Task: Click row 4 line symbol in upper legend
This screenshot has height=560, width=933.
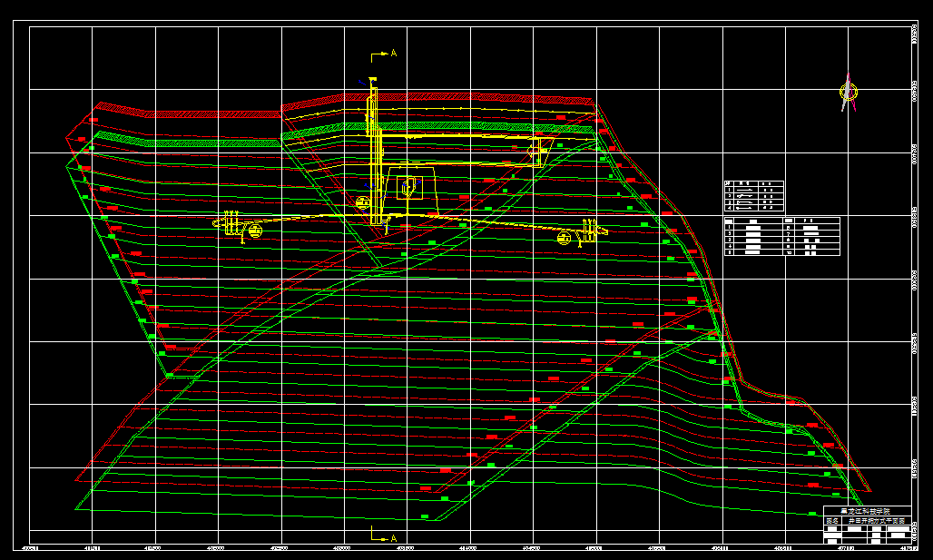Action: (744, 208)
